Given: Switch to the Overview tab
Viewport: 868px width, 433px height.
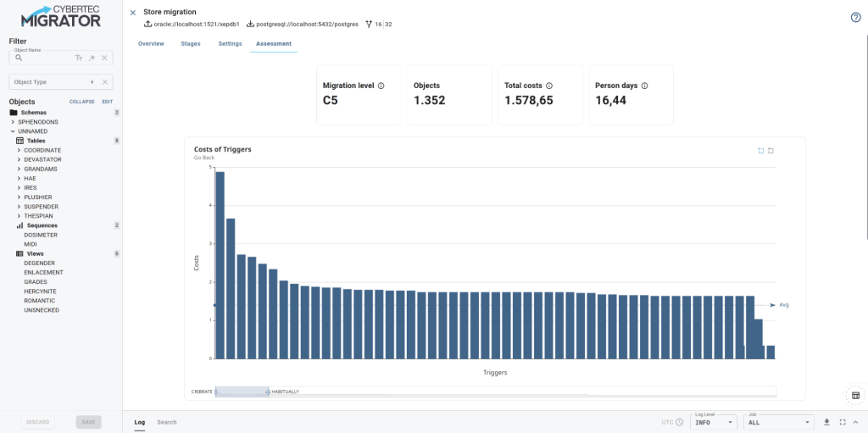Looking at the screenshot, I should tap(151, 43).
